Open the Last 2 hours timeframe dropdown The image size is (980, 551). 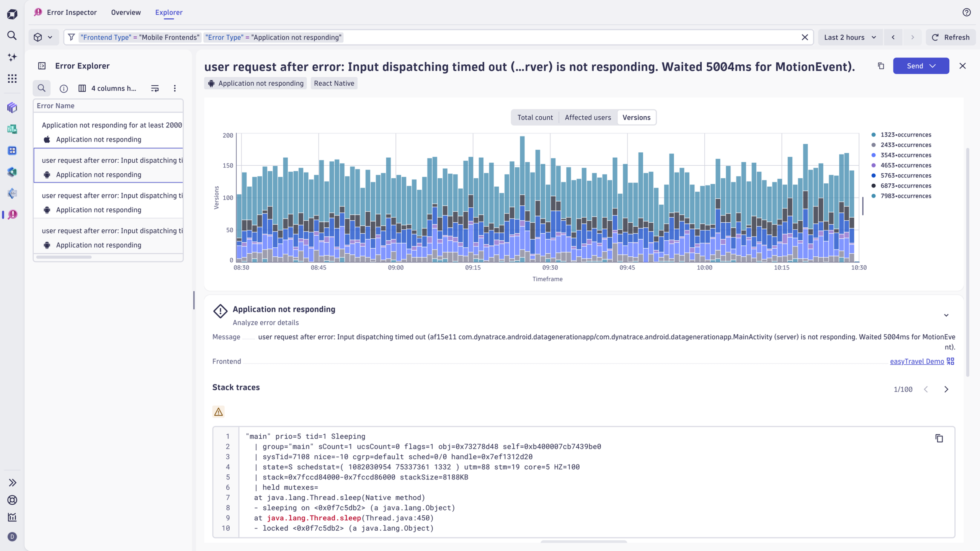pos(850,37)
